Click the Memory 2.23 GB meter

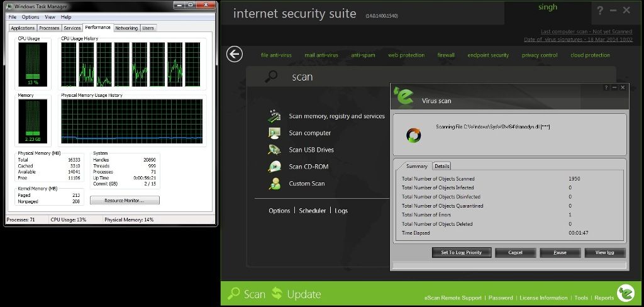click(33, 121)
